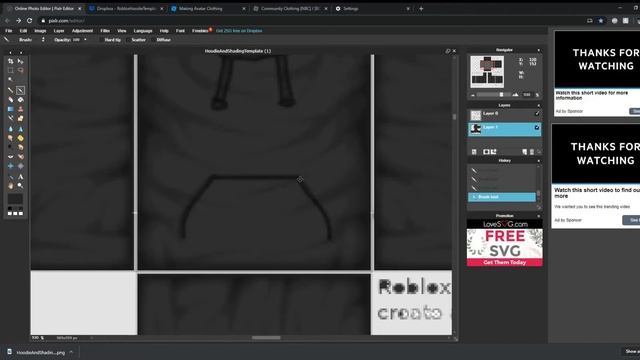
Task: Switch to the Settings browser tab
Action: click(x=372, y=8)
